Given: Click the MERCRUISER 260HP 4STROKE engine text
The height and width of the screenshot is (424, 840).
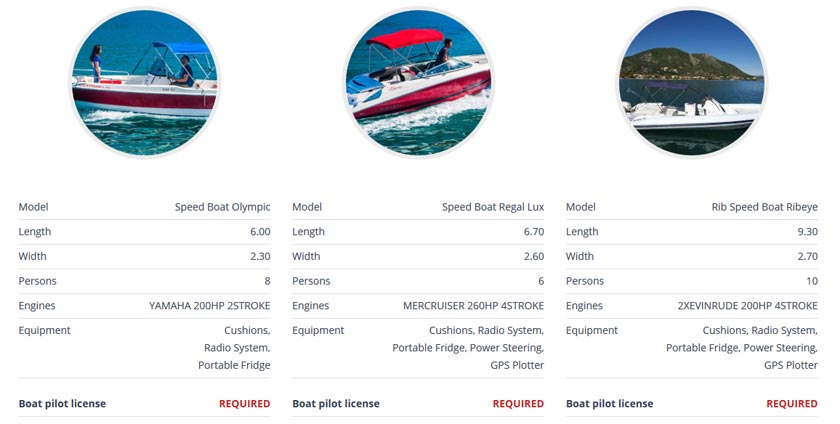Looking at the screenshot, I should pyautogui.click(x=473, y=306).
